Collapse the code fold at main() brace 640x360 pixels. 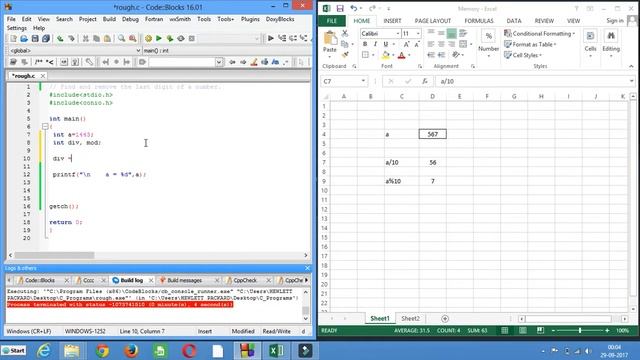(45, 127)
